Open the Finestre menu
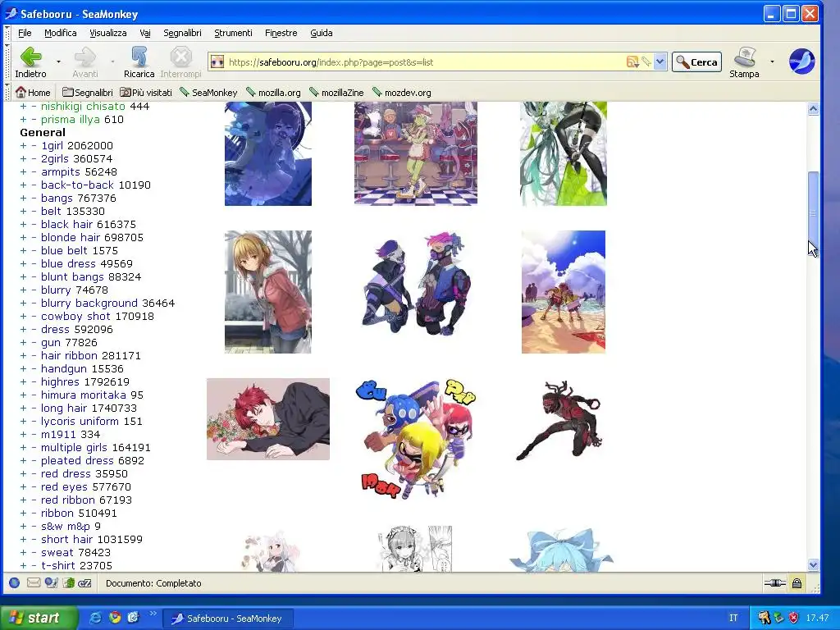This screenshot has height=630, width=840. (281, 33)
